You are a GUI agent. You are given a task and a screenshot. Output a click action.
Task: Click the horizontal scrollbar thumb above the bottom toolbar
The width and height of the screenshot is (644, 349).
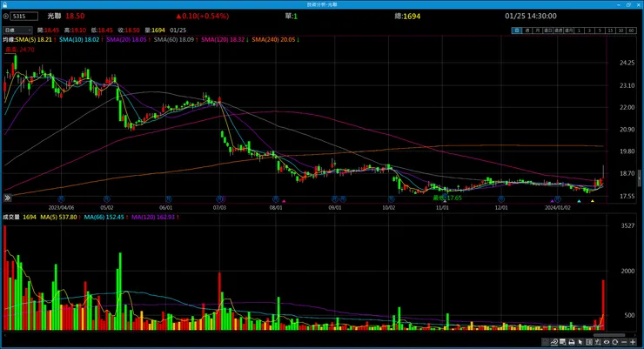(609, 335)
